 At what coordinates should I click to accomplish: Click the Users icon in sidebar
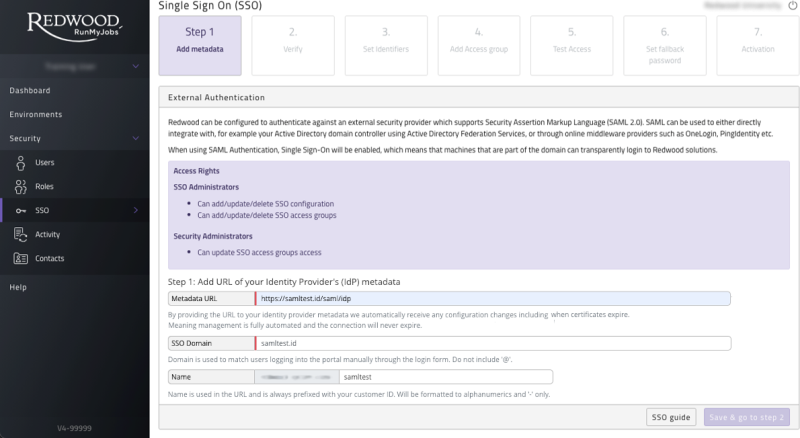[x=21, y=162]
